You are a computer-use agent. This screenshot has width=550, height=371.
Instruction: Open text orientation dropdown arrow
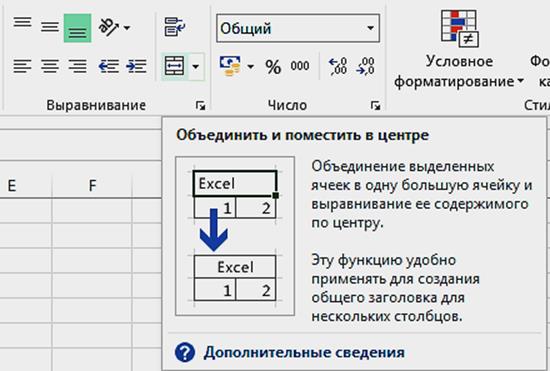tap(127, 27)
